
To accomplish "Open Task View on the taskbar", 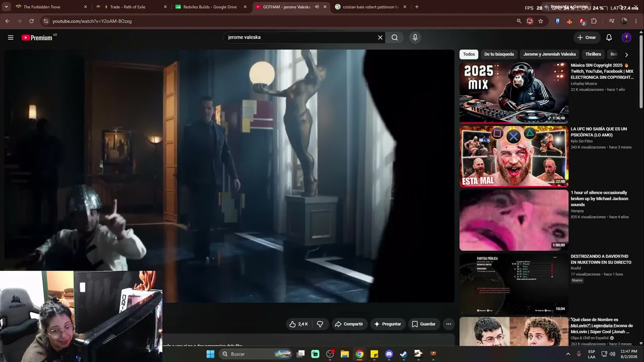I will tap(301, 354).
